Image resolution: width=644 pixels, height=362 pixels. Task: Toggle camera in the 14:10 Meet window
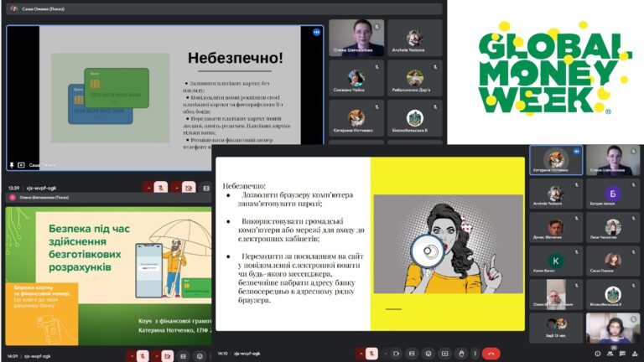(x=396, y=354)
